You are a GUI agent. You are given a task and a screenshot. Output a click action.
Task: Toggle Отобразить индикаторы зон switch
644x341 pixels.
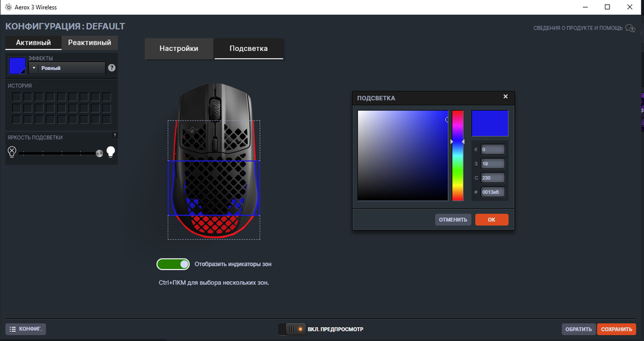(173, 264)
